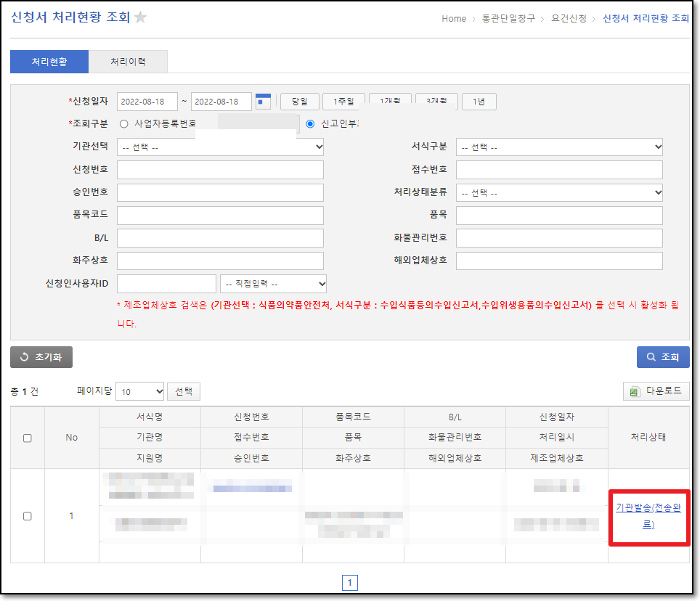Check the checkbox for result row 1
The height and width of the screenshot is (601, 700).
coord(27,516)
